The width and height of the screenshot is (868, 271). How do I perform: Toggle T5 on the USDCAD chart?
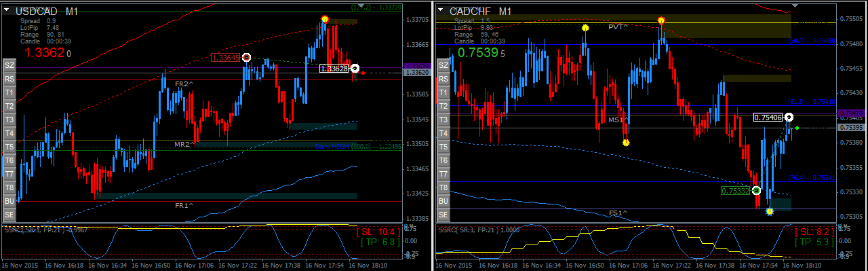tap(9, 147)
